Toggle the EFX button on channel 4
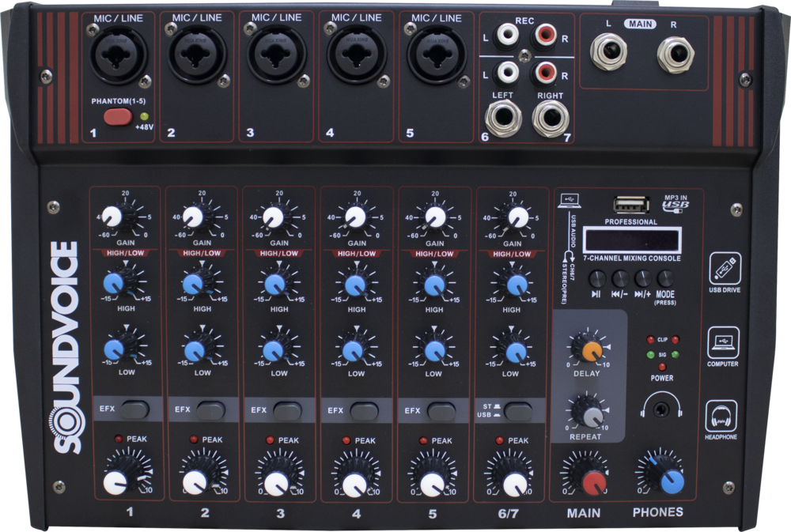The width and height of the screenshot is (791, 532). 364,411
